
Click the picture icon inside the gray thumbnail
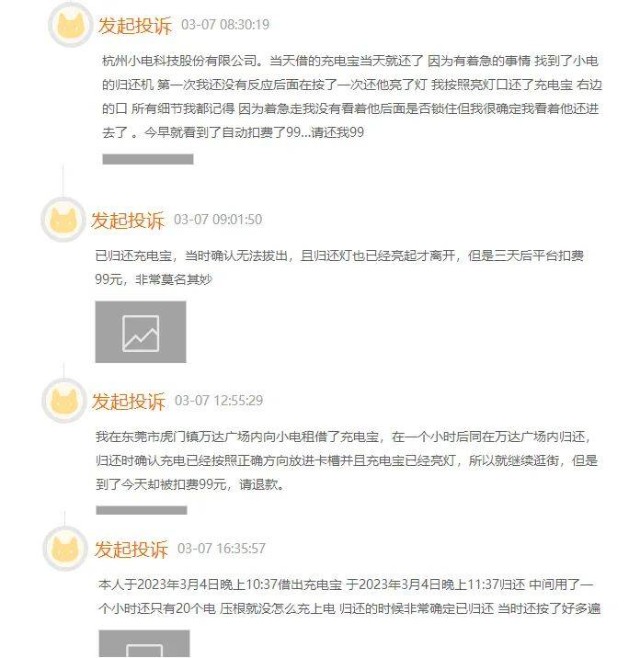[x=141, y=333]
